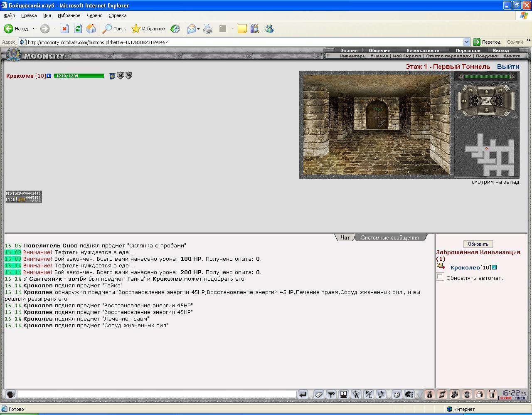Send chat message with the enter-arrow icon
532x415 pixels.
tap(303, 394)
